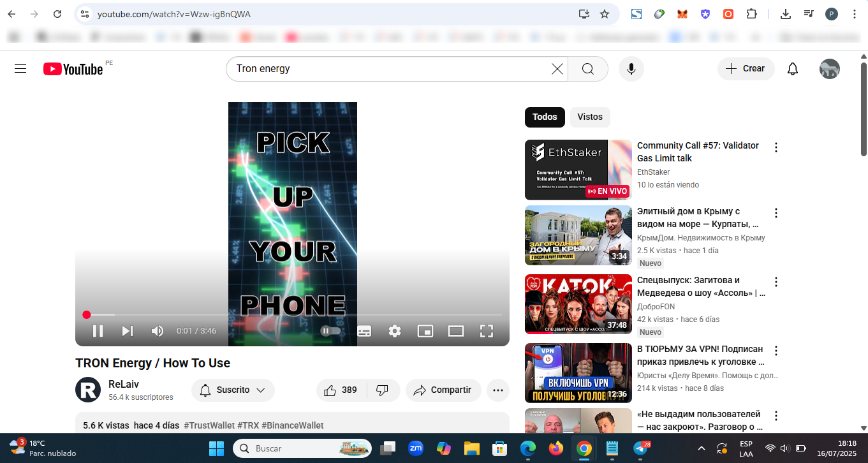The image size is (868, 463).
Task: Open the Community Call #57 video title
Action: [x=698, y=152]
